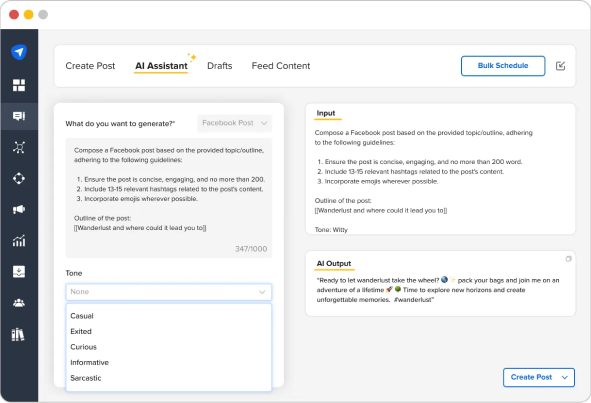591x403 pixels.
Task: Open the network nodes icon in sidebar
Action: [x=19, y=147]
